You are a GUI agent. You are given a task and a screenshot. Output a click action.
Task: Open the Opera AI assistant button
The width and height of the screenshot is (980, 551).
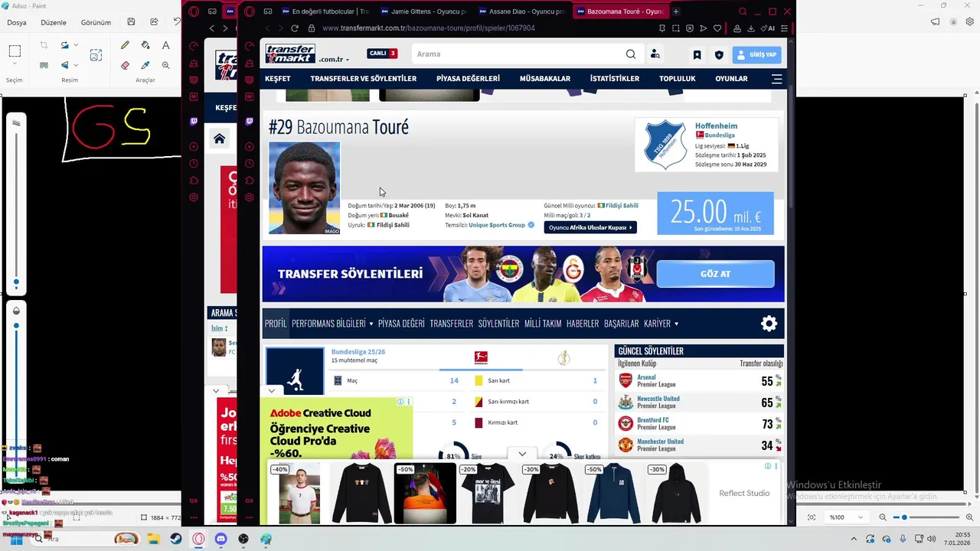coord(768,28)
